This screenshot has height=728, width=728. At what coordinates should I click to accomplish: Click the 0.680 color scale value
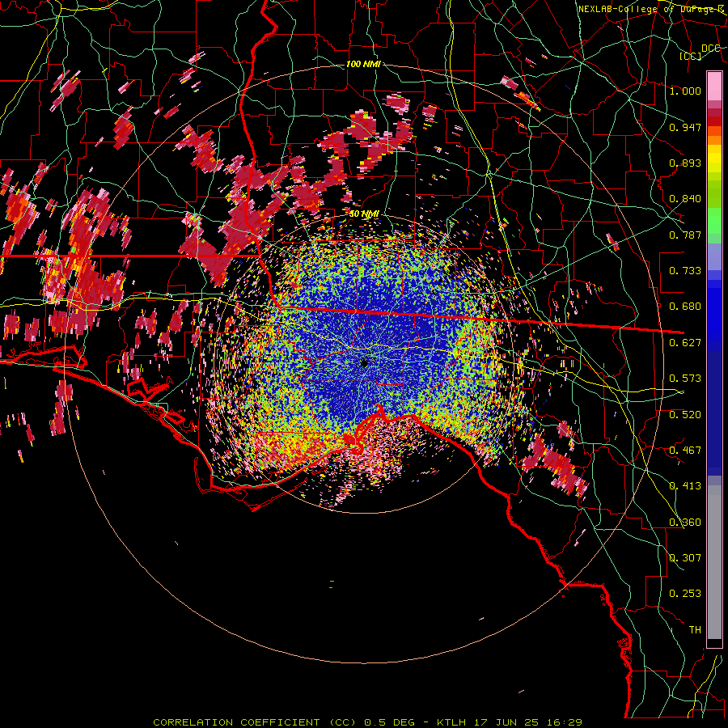pos(685,307)
